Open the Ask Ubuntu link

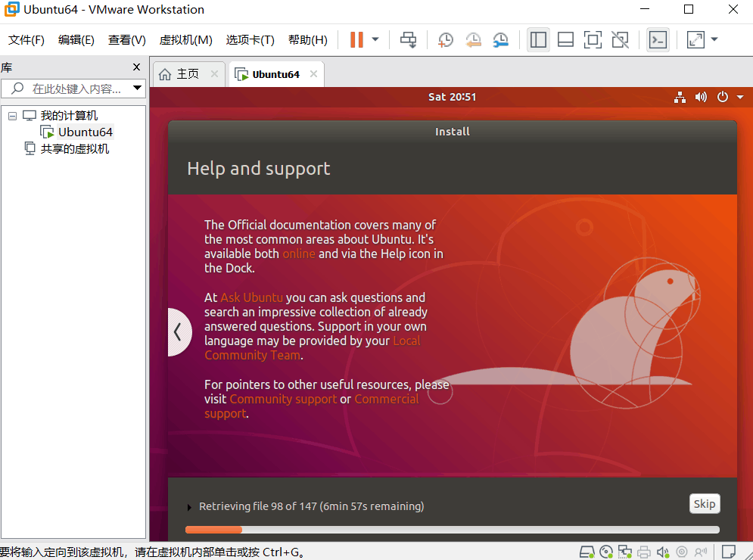(x=252, y=297)
